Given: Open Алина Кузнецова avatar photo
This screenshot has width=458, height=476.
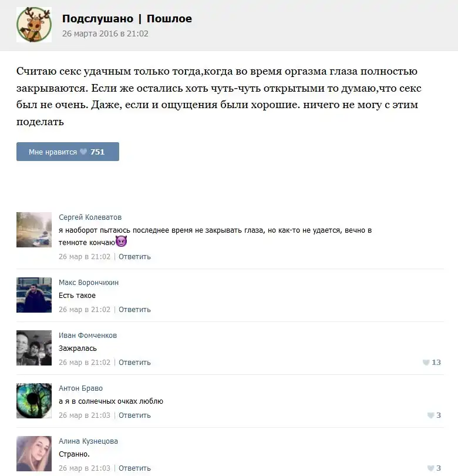Looking at the screenshot, I should [x=34, y=454].
